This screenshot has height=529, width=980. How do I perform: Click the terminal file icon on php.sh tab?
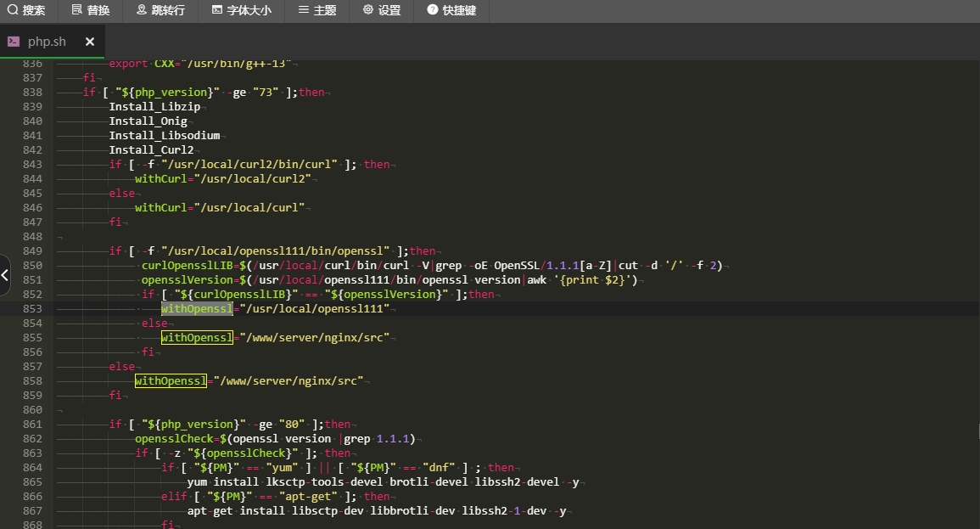pos(14,42)
